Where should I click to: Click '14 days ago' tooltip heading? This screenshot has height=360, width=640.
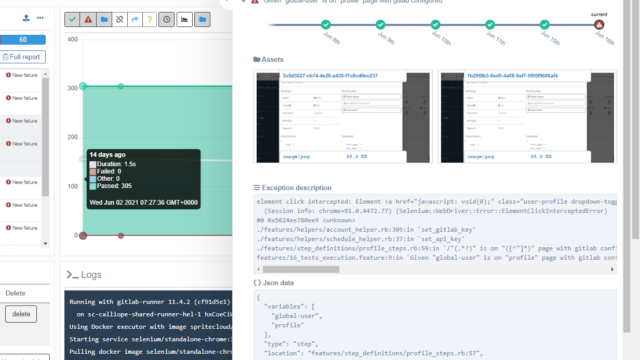click(107, 155)
